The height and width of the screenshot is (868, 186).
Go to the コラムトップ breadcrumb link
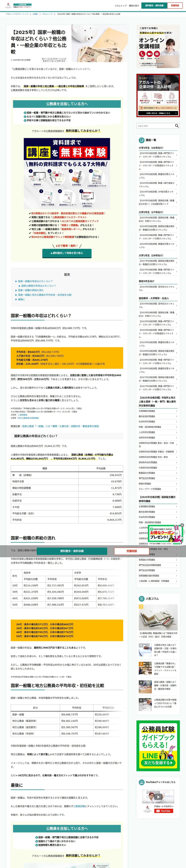(x=47, y=14)
